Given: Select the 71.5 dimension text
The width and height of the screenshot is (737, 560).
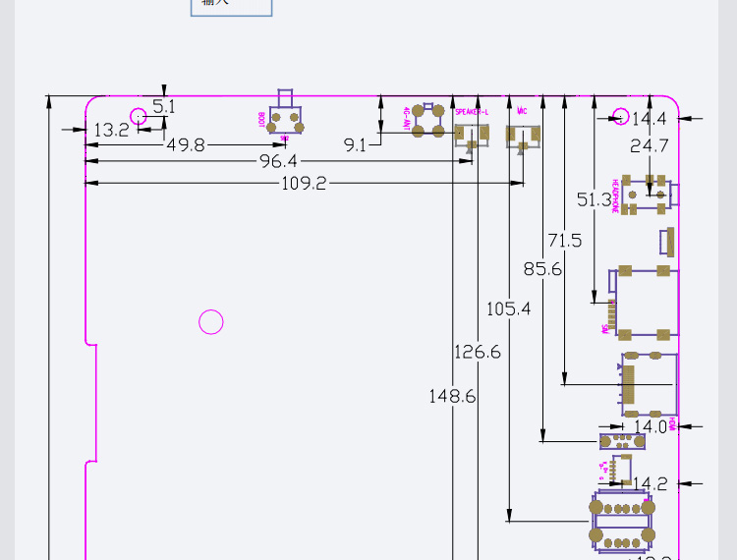Looking at the screenshot, I should pos(564,240).
